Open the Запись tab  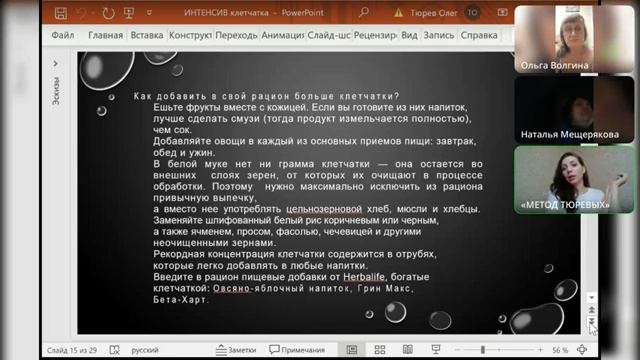pyautogui.click(x=438, y=36)
